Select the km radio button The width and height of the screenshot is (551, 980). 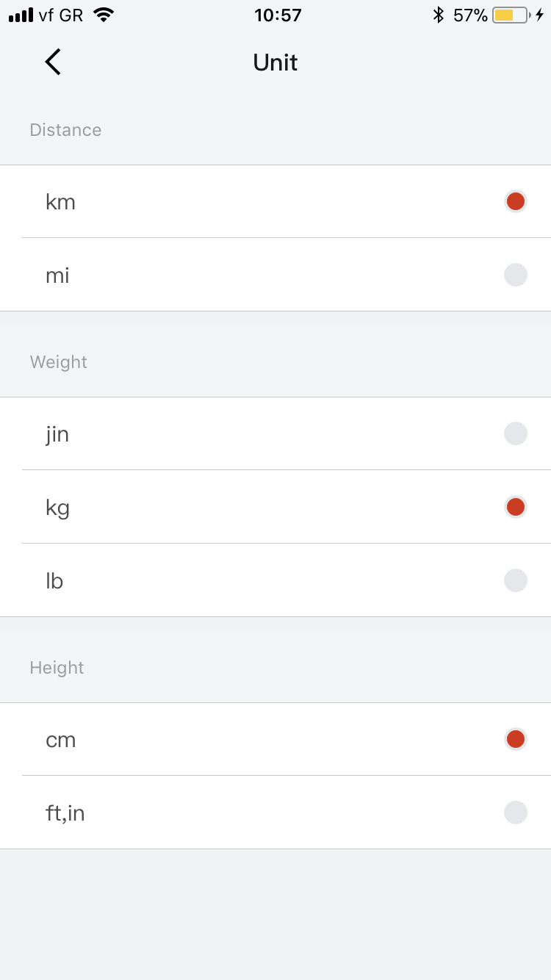pos(516,201)
